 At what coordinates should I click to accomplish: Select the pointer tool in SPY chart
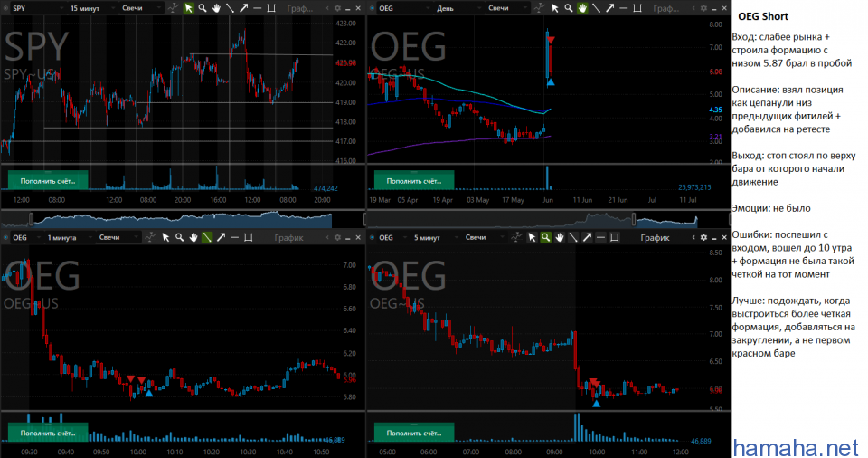(189, 8)
